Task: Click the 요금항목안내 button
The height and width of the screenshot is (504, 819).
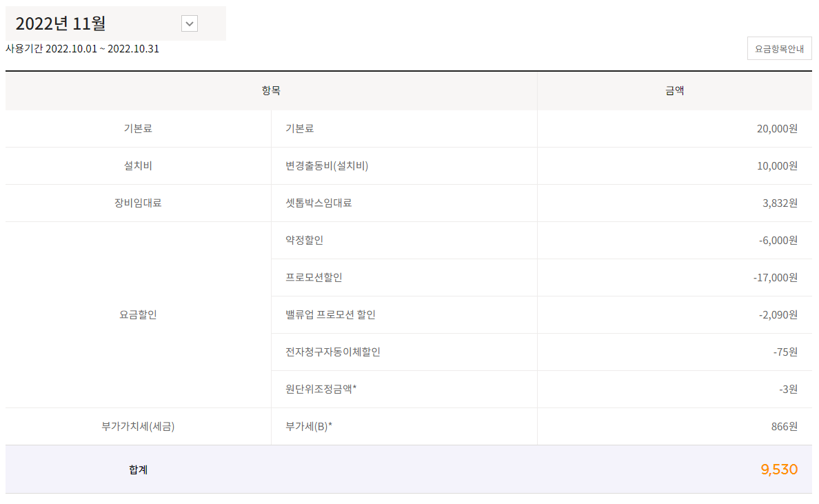Action: click(x=779, y=49)
